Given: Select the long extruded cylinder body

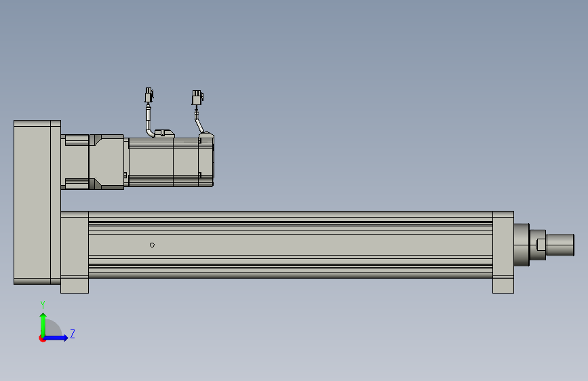Looking at the screenshot, I should (x=291, y=245).
